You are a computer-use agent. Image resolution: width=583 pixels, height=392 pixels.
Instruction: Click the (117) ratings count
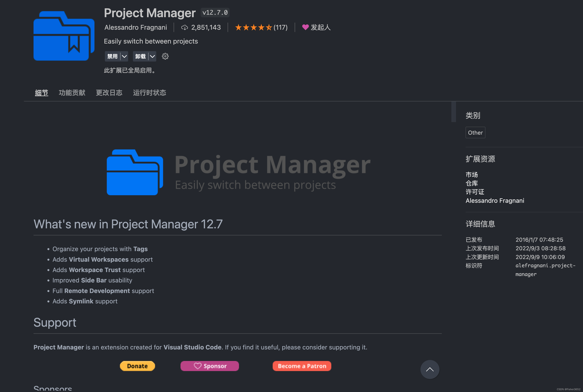point(280,27)
